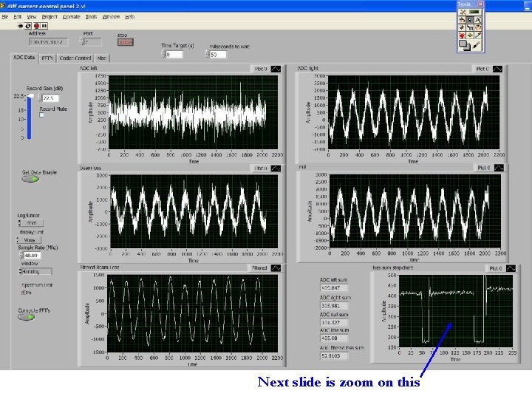
Task: Click the stepper arrows on the window Hanning ring
Action: (21, 271)
